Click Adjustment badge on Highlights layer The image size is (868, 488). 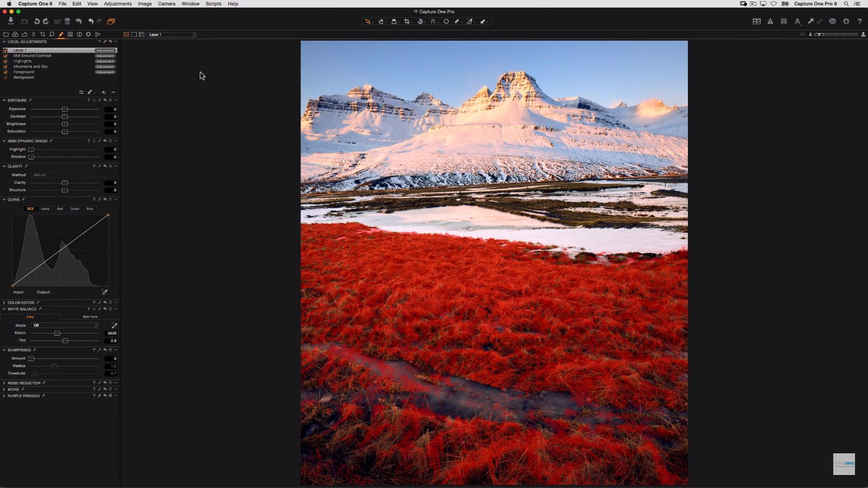pos(105,61)
